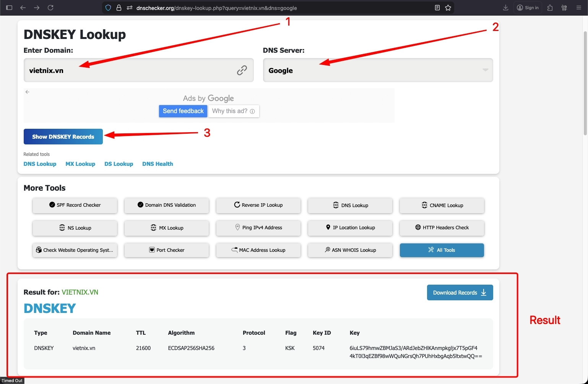The height and width of the screenshot is (384, 588).
Task: Click Show DNSKEY Records button
Action: [63, 137]
